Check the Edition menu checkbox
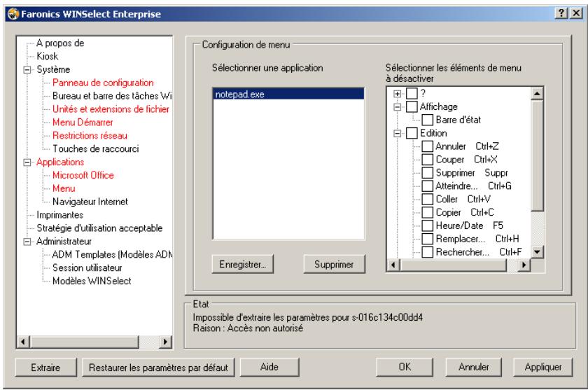The width and height of the screenshot is (588, 390). click(412, 133)
